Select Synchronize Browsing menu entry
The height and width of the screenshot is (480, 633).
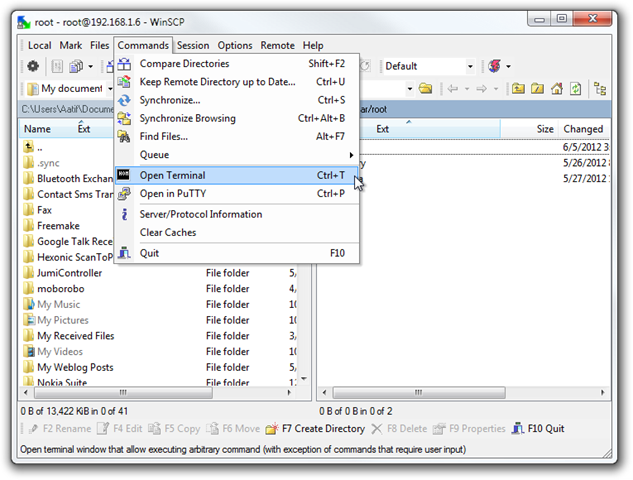click(236, 118)
